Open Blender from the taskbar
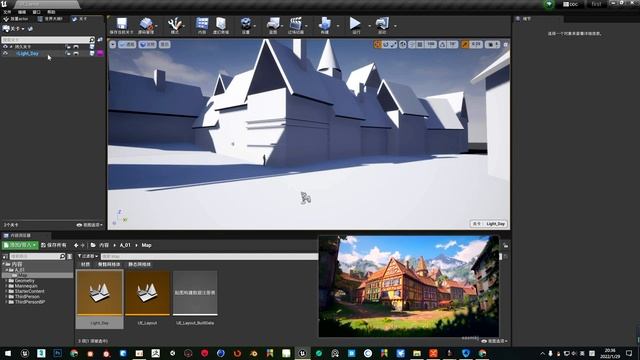This screenshot has height=360, width=640. 253,353
